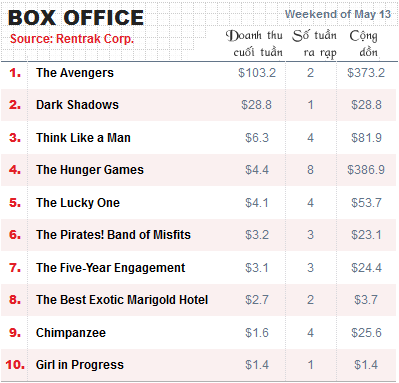Open The Pirates! Band of Misfits entry
The image size is (399, 383).
point(113,235)
